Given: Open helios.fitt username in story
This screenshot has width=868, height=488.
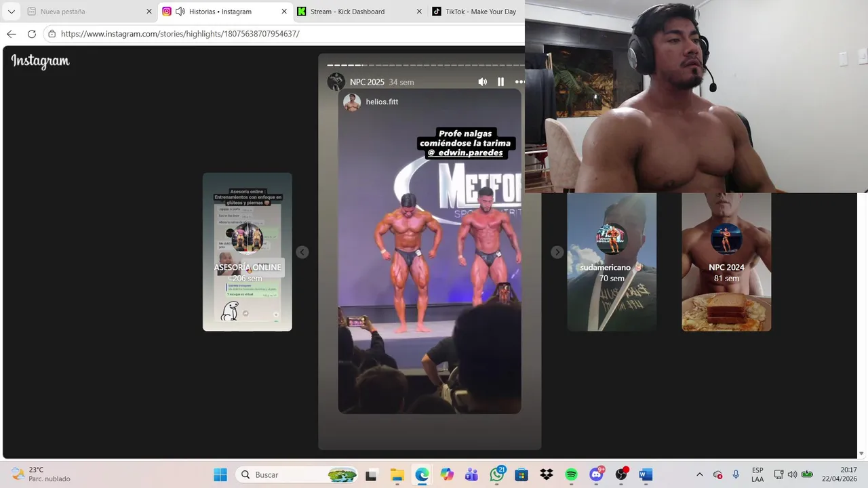Looking at the screenshot, I should click(382, 102).
